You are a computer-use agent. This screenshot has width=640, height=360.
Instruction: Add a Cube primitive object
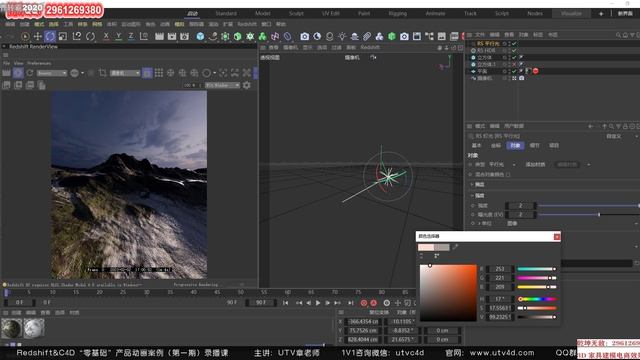[x=200, y=36]
